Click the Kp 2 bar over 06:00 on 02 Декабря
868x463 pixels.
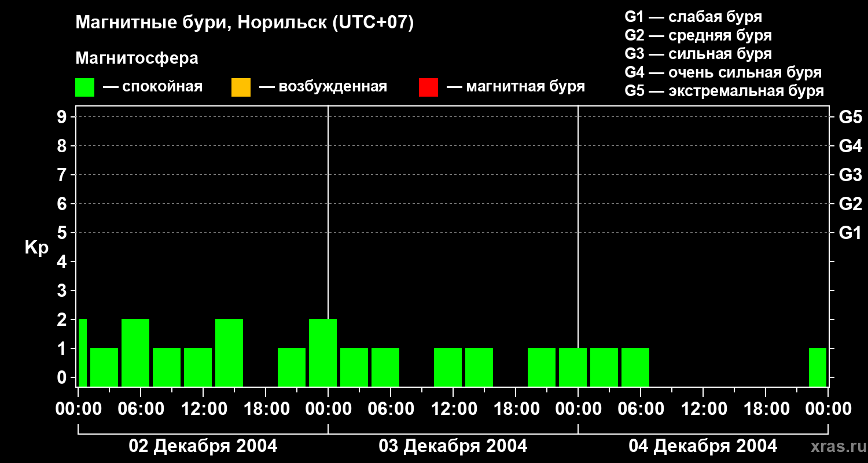coord(135,352)
